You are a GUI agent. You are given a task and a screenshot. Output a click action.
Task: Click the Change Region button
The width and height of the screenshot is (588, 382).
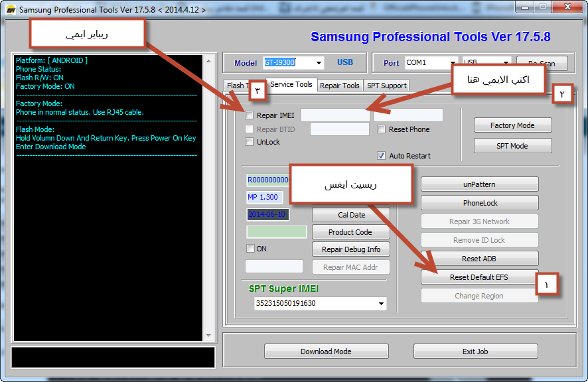pyautogui.click(x=479, y=296)
